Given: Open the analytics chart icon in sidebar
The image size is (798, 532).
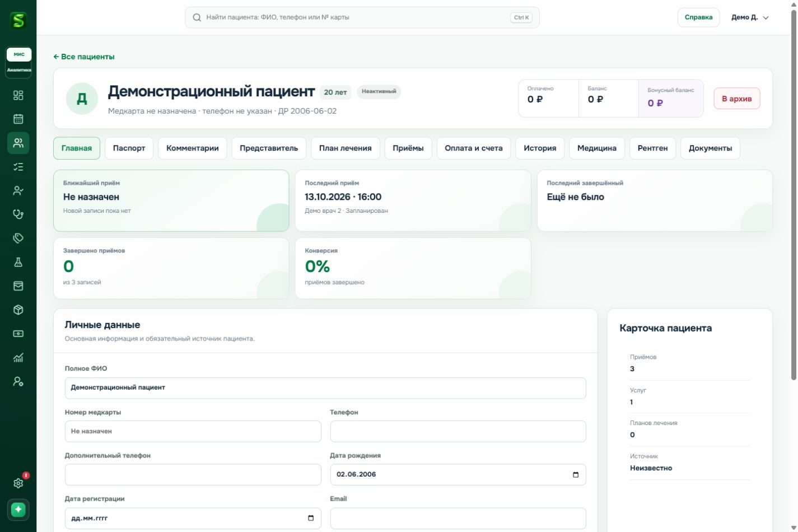Looking at the screenshot, I should coord(18,357).
